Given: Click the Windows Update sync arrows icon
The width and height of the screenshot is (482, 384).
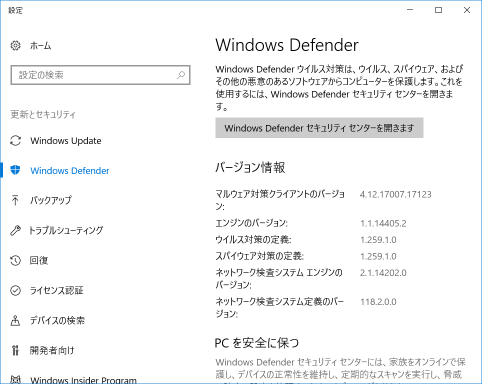Looking at the screenshot, I should point(15,141).
